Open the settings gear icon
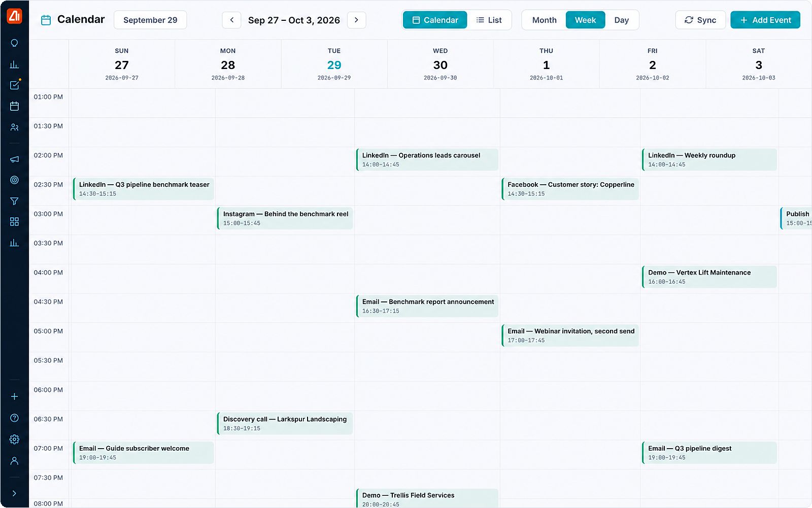This screenshot has height=508, width=812. pyautogui.click(x=14, y=439)
